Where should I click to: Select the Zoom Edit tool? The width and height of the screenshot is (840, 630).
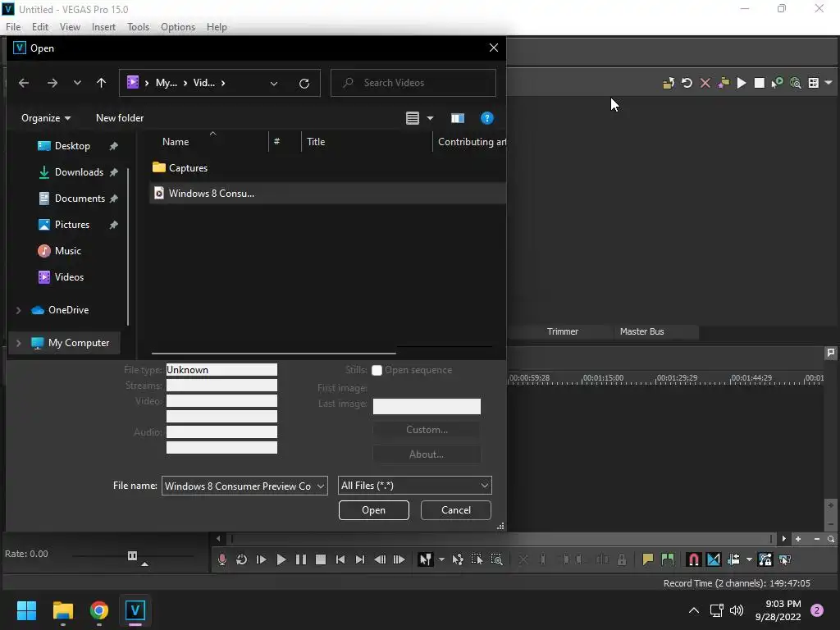pos(496,559)
